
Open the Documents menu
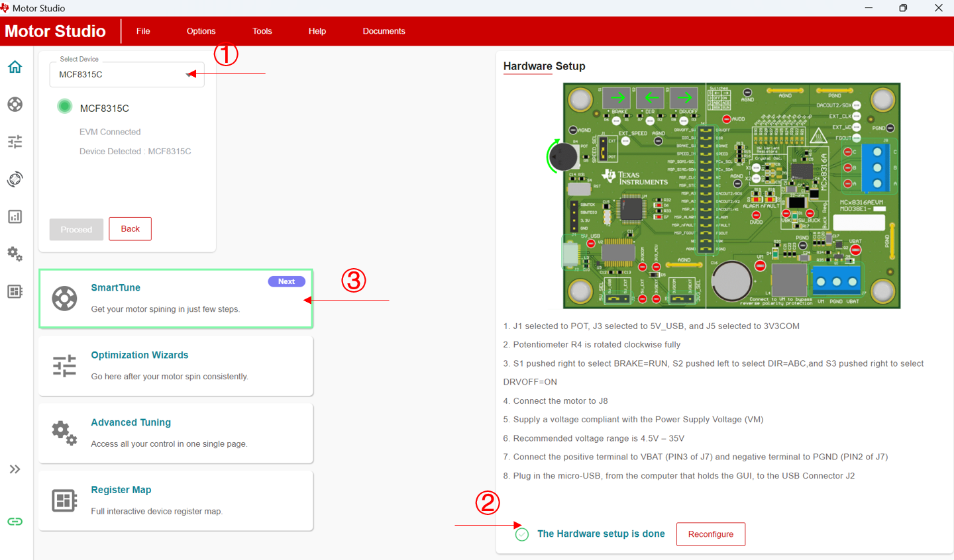pyautogui.click(x=384, y=31)
